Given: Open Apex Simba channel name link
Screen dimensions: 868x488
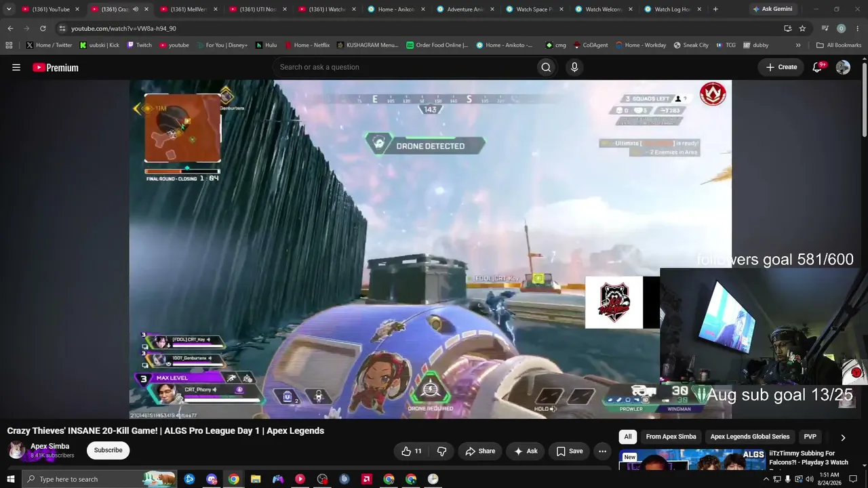Looking at the screenshot, I should tap(50, 446).
